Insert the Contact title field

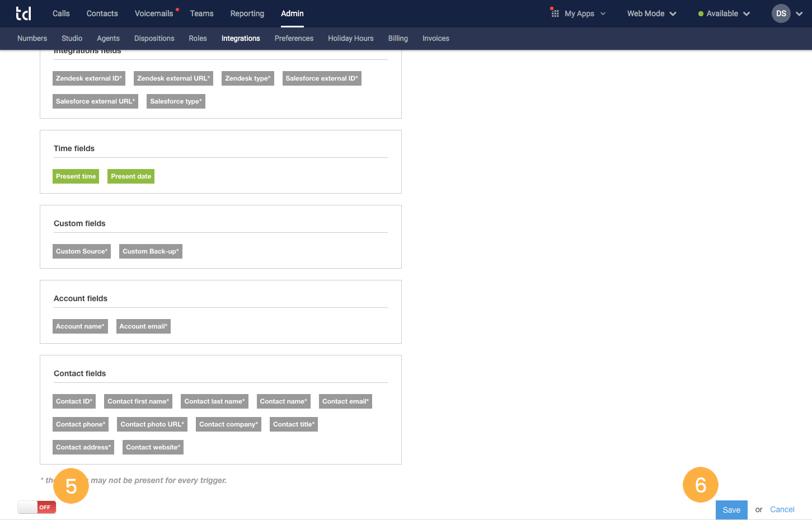coord(294,424)
